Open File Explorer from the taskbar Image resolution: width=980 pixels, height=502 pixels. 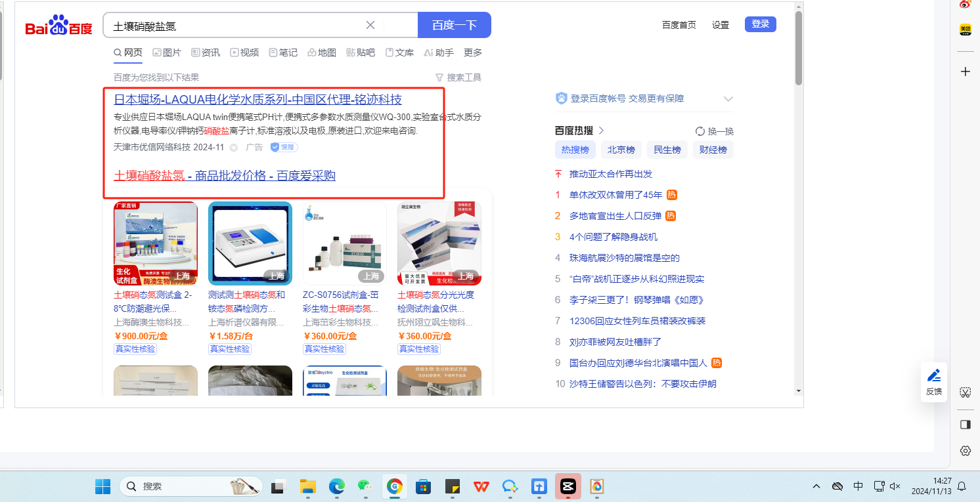coord(308,486)
